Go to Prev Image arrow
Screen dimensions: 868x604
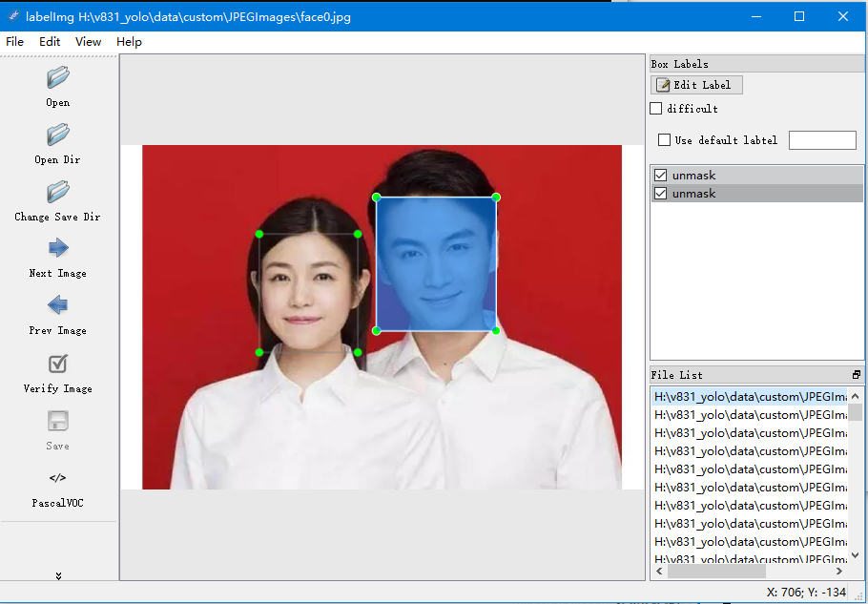point(57,306)
